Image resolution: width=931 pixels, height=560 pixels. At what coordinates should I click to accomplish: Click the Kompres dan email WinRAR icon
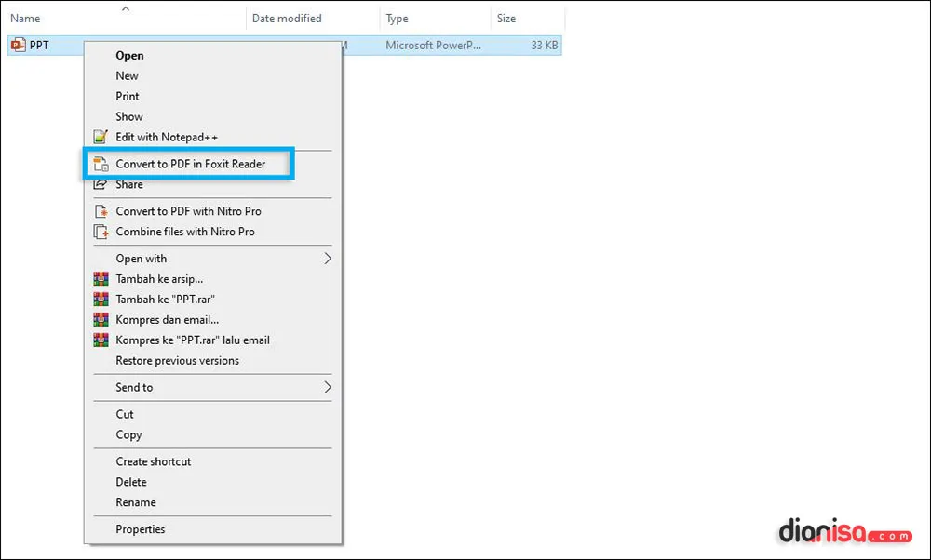101,319
